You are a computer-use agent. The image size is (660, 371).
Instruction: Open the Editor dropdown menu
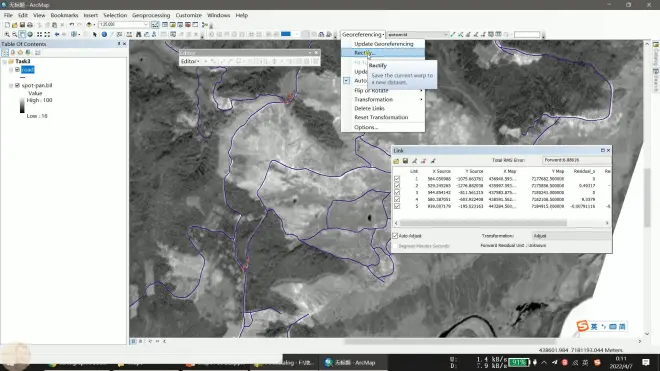pos(190,61)
